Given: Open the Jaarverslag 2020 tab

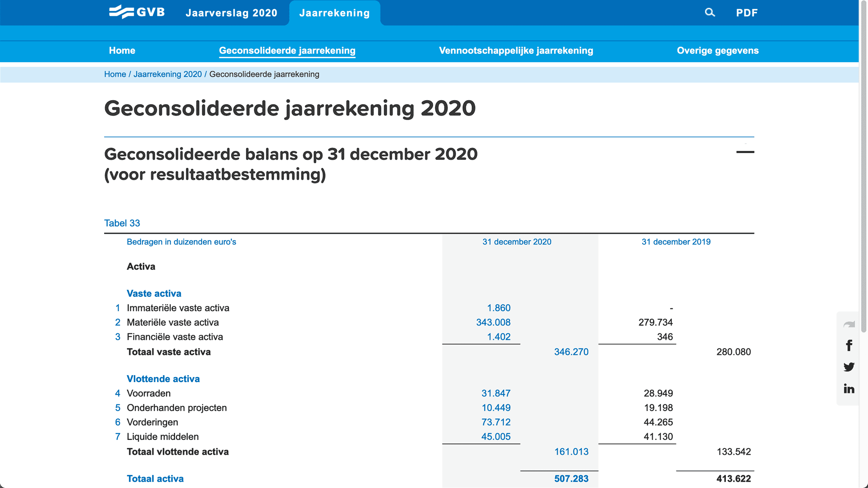Looking at the screenshot, I should [231, 13].
